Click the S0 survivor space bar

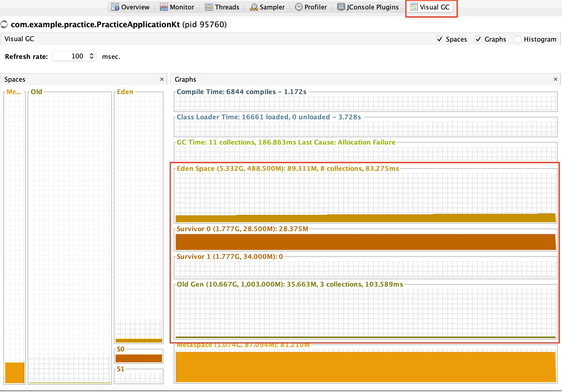pyautogui.click(x=139, y=358)
